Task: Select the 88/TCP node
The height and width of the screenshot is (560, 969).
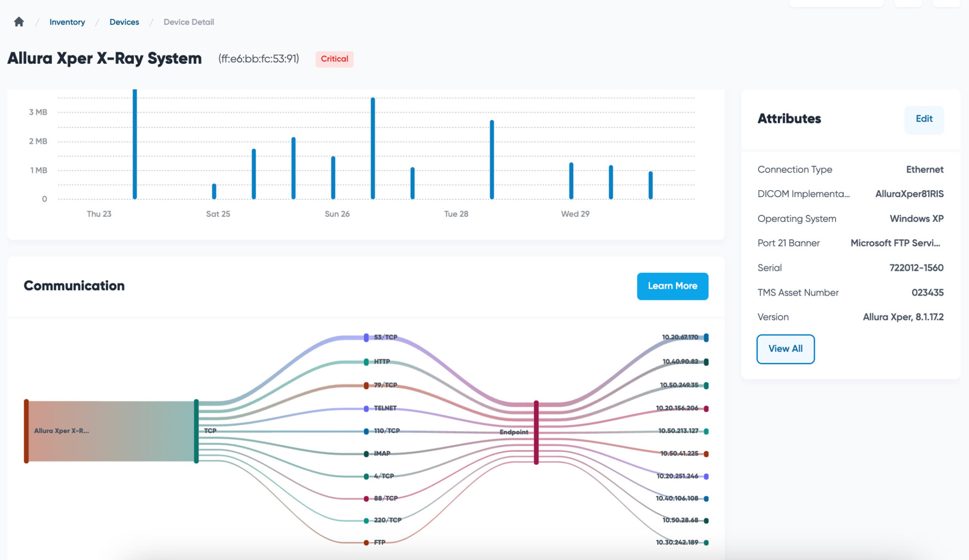Action: pyautogui.click(x=366, y=499)
